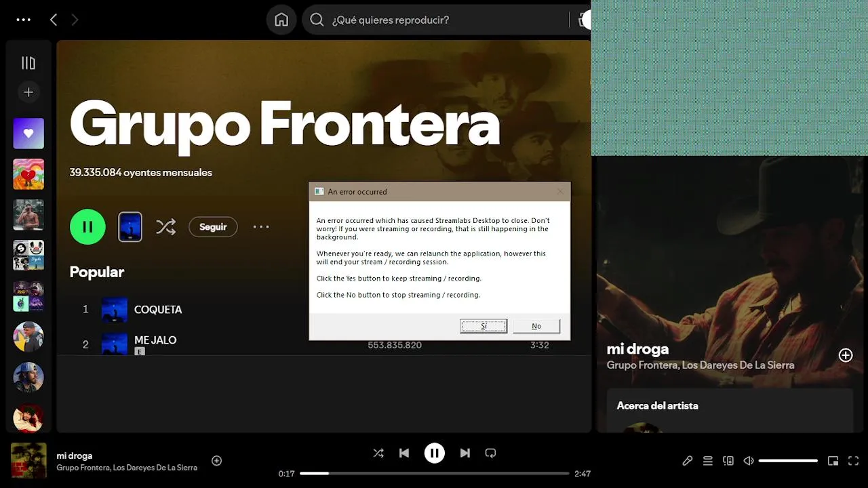Pause with the big green artist button
Screen dimensions: 868x488
(87, 226)
